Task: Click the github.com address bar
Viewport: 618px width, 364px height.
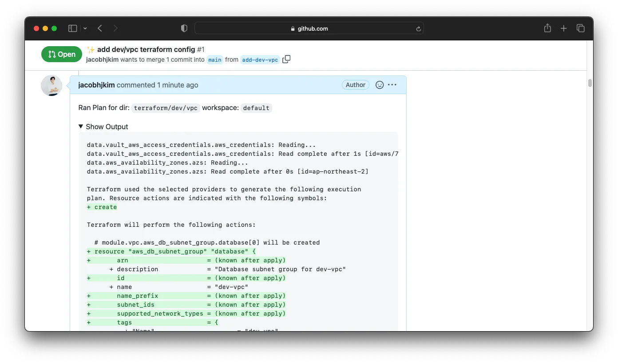Action: point(309,28)
